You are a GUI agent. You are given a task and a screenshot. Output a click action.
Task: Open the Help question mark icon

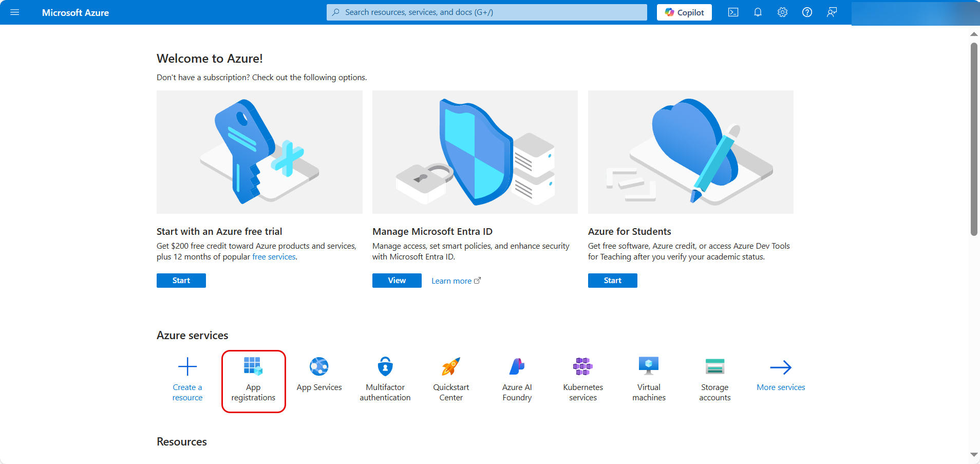click(807, 12)
